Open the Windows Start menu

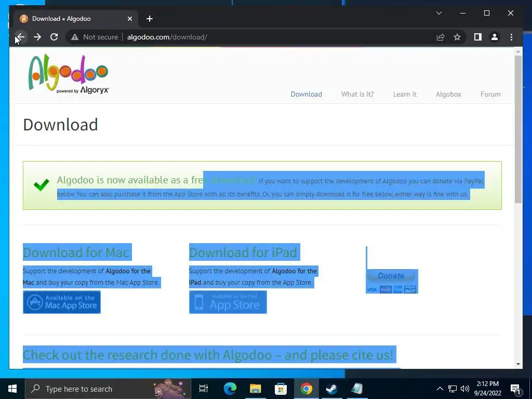click(12, 389)
